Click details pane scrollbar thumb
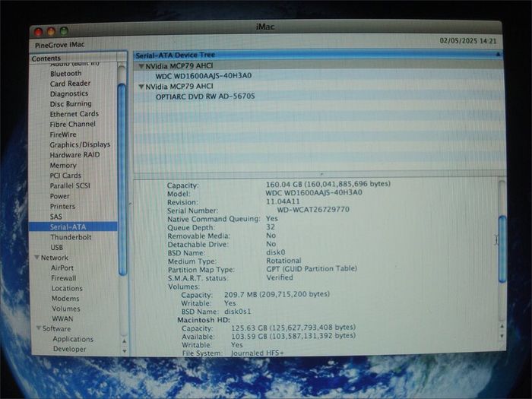532x399 pixels. click(x=502, y=249)
